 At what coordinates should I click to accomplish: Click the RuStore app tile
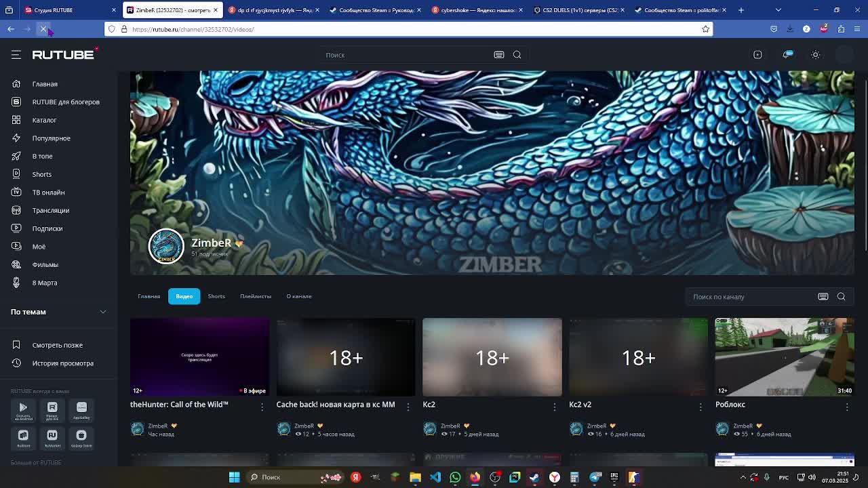23,438
